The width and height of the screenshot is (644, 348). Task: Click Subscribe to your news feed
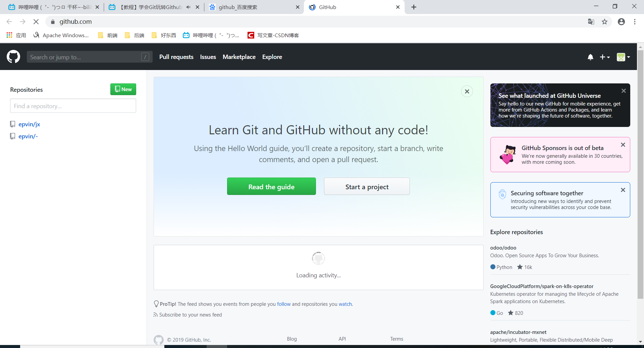tap(191, 315)
